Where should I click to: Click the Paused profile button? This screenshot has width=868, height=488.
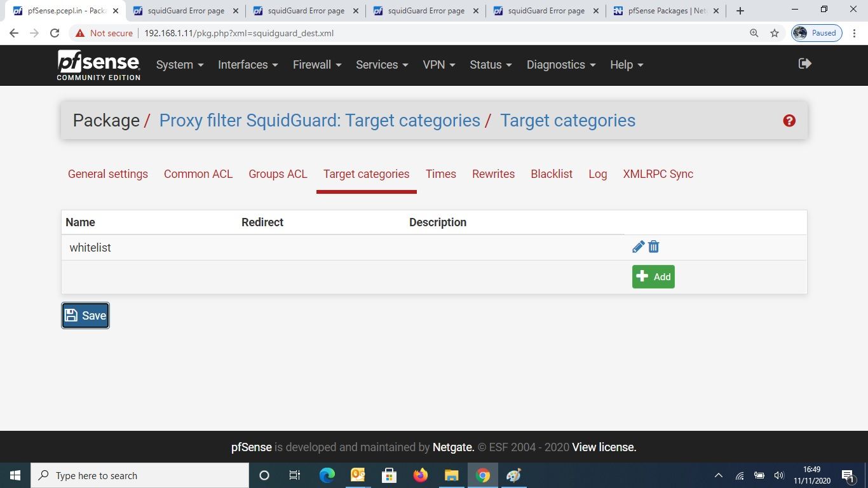tap(817, 33)
